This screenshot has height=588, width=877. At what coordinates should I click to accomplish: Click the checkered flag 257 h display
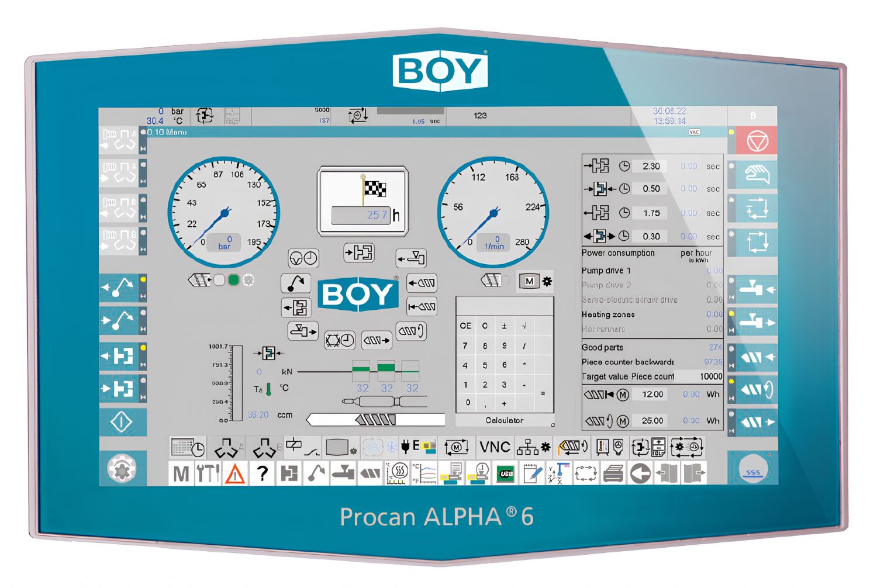362,202
